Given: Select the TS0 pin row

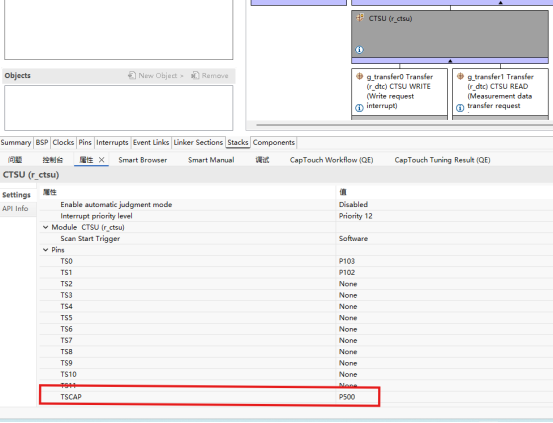Looking at the screenshot, I should pyautogui.click(x=296, y=261).
